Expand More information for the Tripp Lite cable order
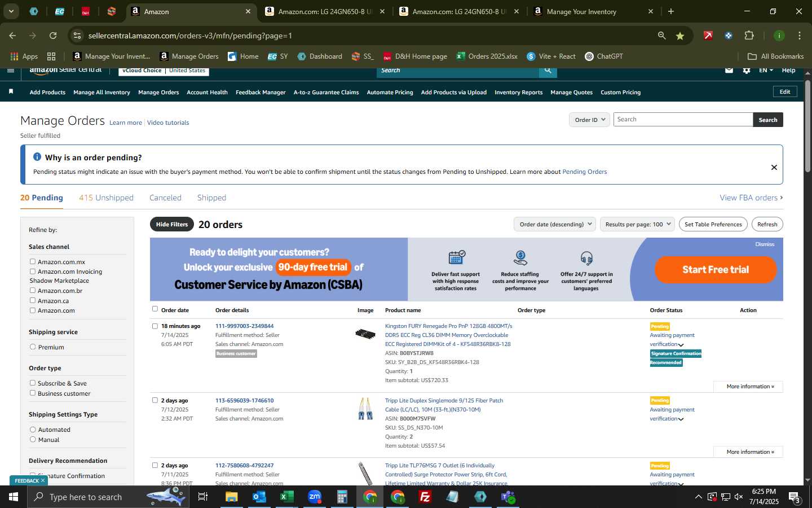812x508 pixels. (749, 452)
